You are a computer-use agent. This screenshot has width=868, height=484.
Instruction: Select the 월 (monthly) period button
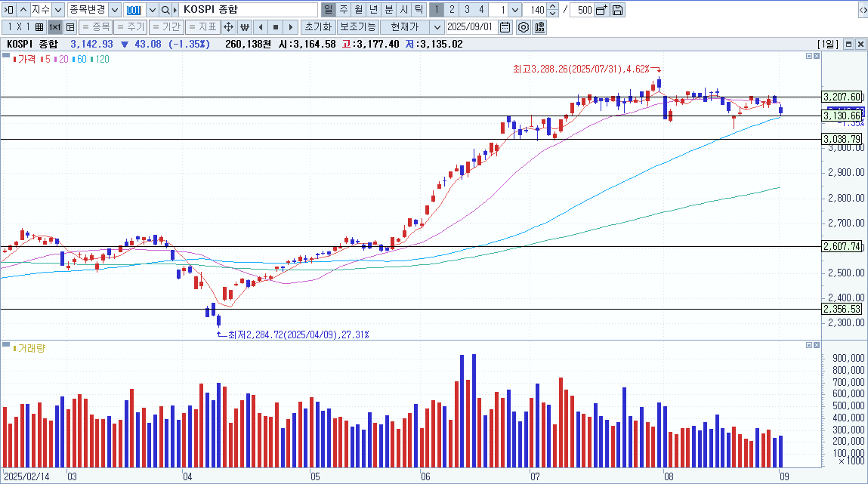click(x=359, y=9)
